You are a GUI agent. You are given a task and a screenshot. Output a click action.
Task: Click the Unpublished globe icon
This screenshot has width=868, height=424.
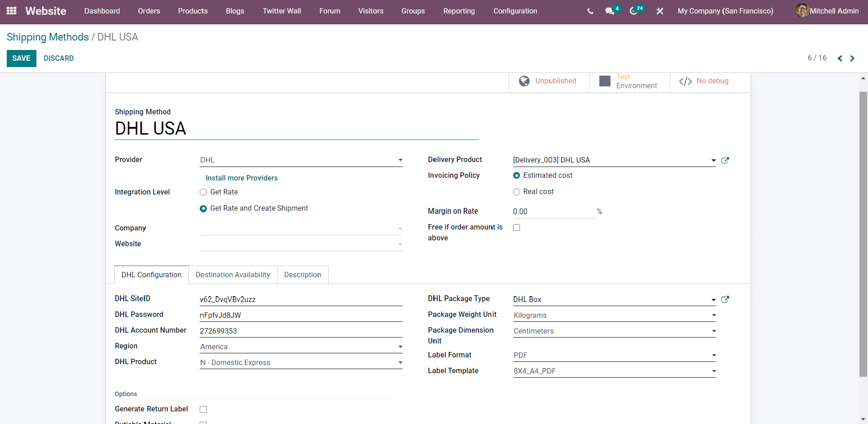point(524,81)
